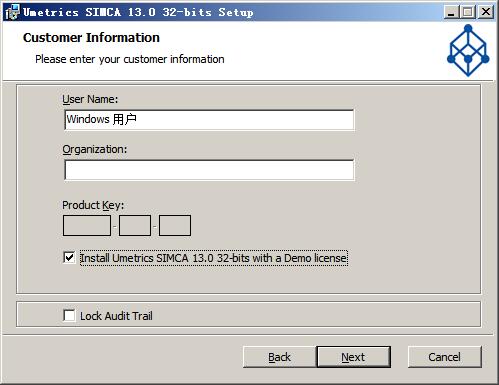Click the Lock Audit Trail label text

pyautogui.click(x=116, y=316)
